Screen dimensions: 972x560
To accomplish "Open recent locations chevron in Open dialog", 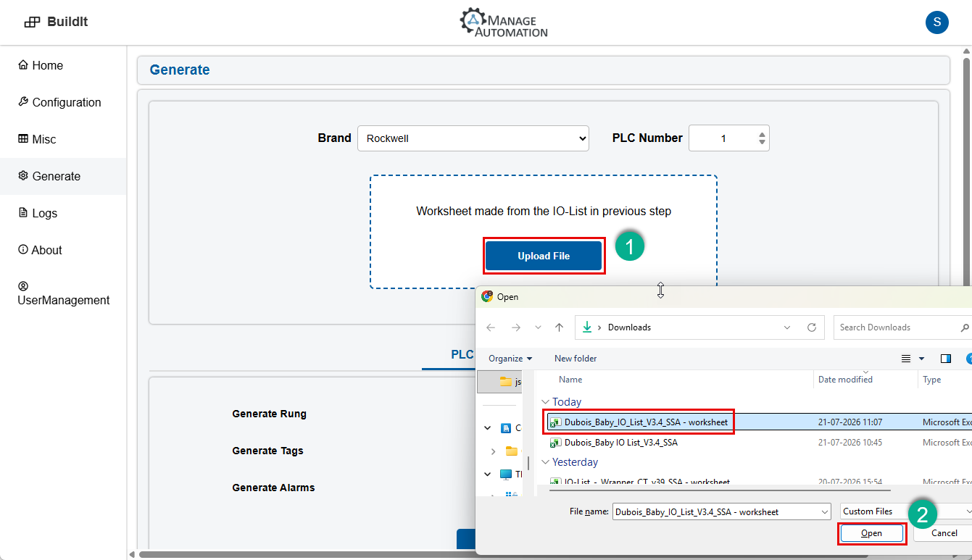I will [x=538, y=327].
